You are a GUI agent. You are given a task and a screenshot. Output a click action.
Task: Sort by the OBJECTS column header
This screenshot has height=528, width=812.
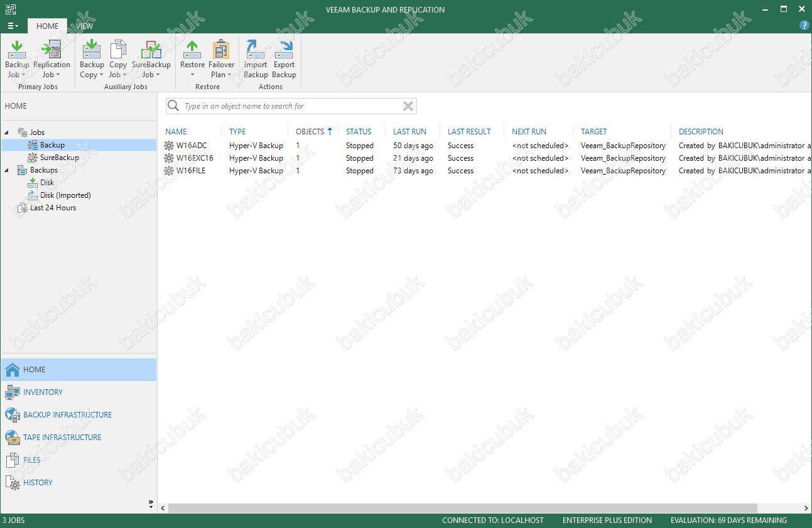(x=310, y=132)
